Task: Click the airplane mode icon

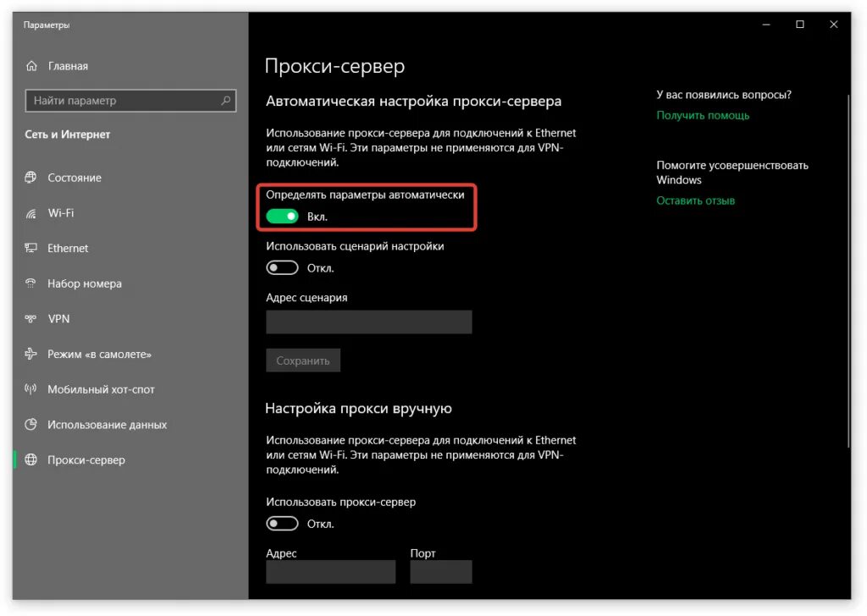Action: click(31, 355)
